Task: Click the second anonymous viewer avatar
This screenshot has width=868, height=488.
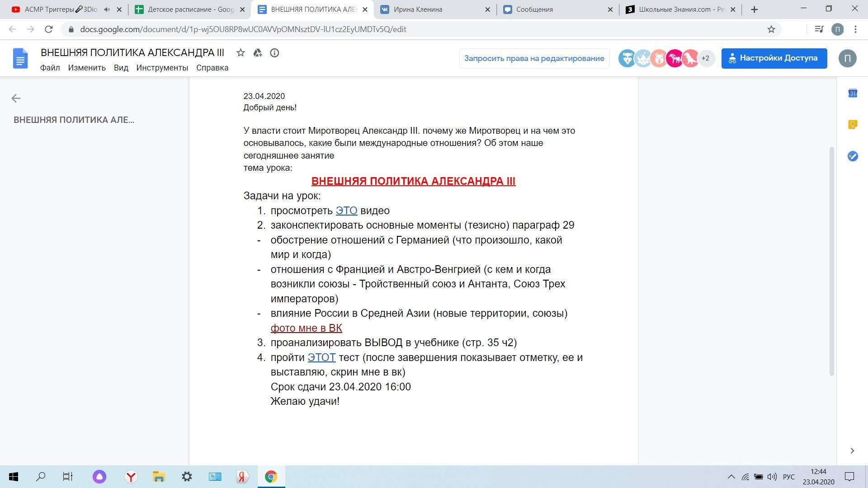Action: pos(643,58)
